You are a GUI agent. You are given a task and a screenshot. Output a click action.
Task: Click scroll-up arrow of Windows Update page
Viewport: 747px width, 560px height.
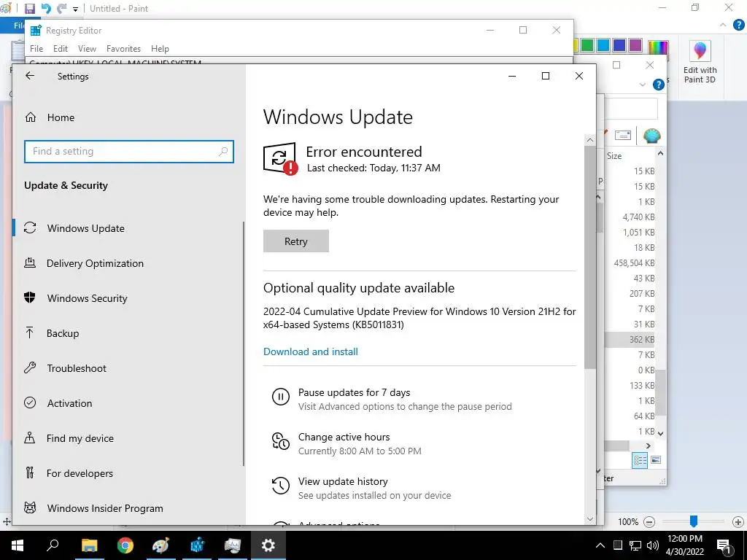pos(590,140)
